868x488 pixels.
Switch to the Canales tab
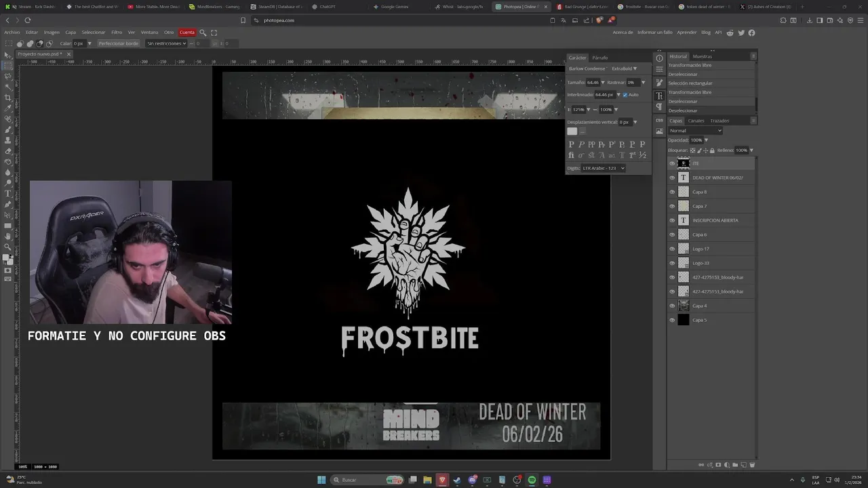tap(696, 121)
